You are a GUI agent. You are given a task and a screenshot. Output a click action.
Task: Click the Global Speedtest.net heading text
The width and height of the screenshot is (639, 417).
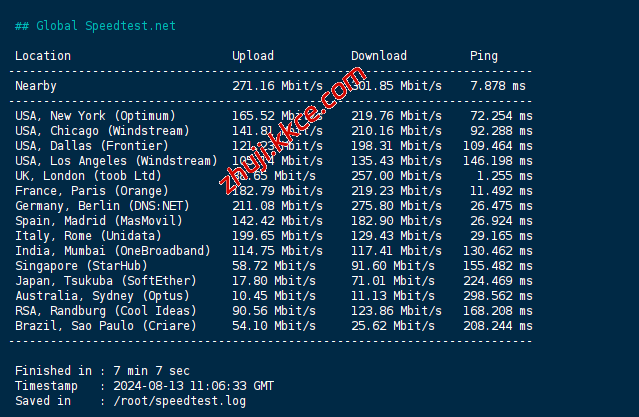(x=95, y=25)
